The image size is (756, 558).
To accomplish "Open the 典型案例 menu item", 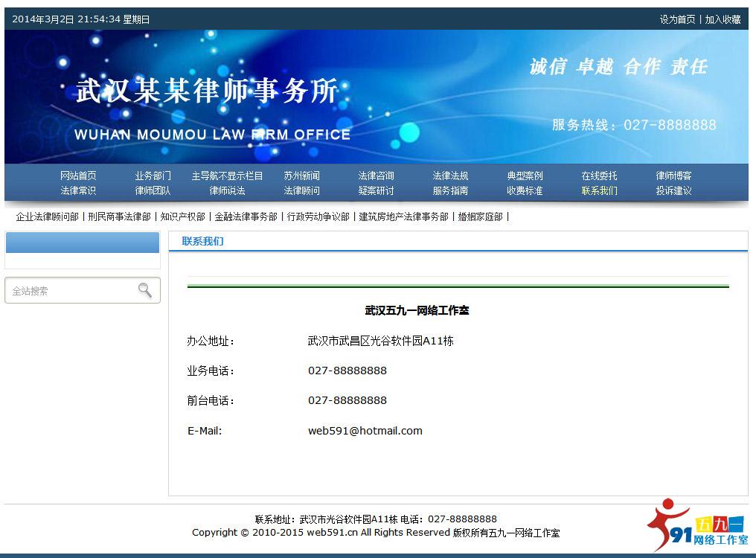I will (x=524, y=176).
